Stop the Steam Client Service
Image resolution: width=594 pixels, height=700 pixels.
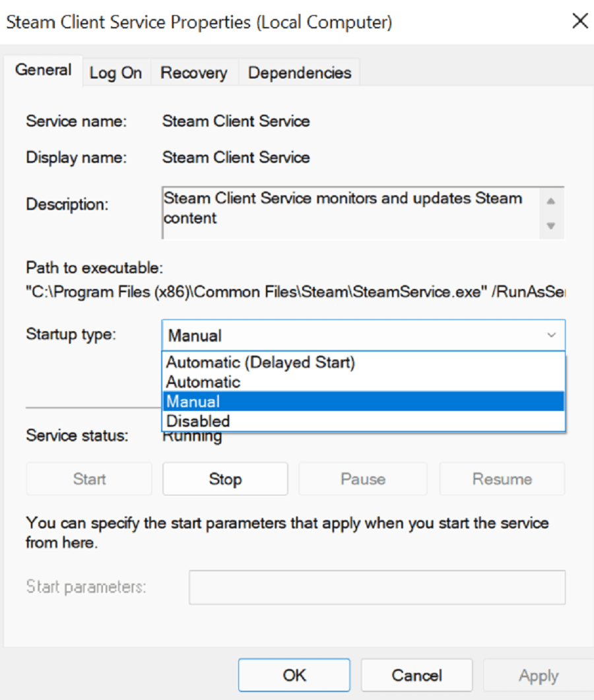[x=225, y=479]
